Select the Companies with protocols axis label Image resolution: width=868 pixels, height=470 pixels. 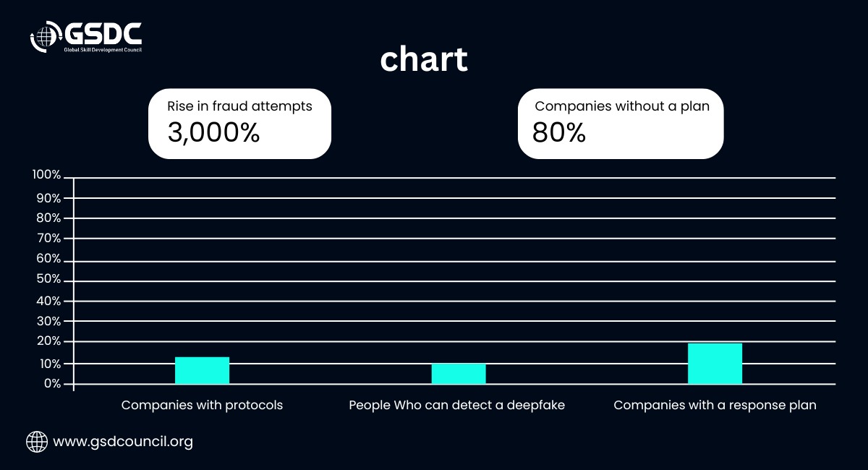coord(202,405)
